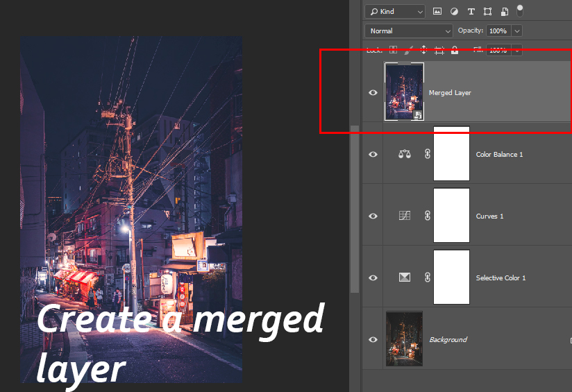Open the Kind filter type dropdown
Viewport: 572px width, 392px height.
tap(395, 11)
